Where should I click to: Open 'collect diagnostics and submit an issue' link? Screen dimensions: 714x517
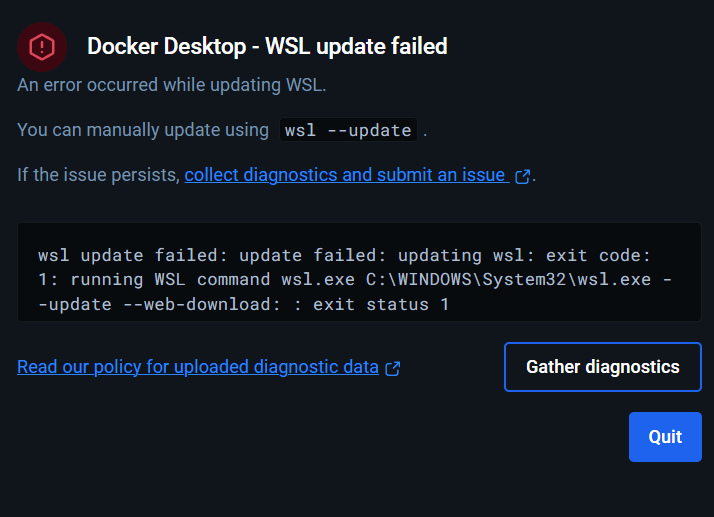point(347,175)
